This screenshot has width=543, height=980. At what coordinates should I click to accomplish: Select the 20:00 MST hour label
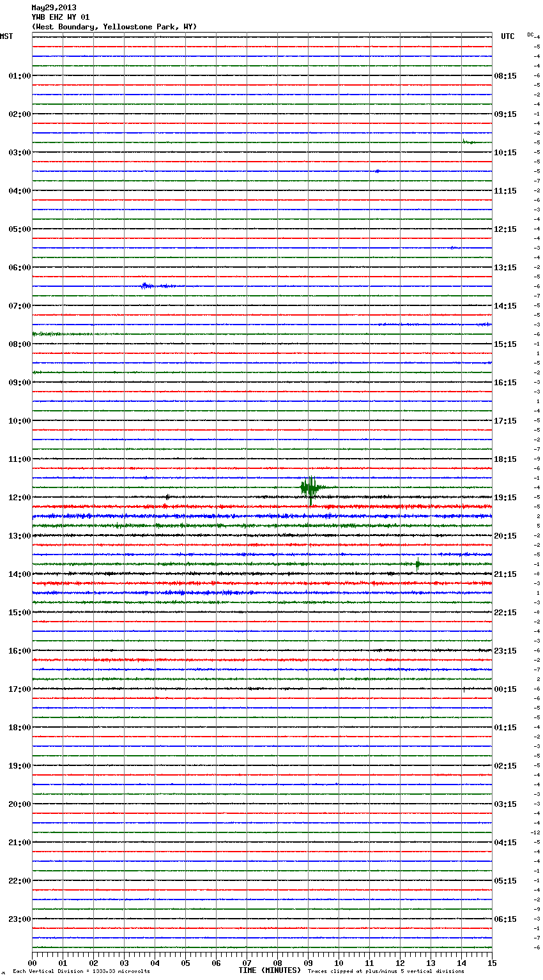tap(20, 804)
